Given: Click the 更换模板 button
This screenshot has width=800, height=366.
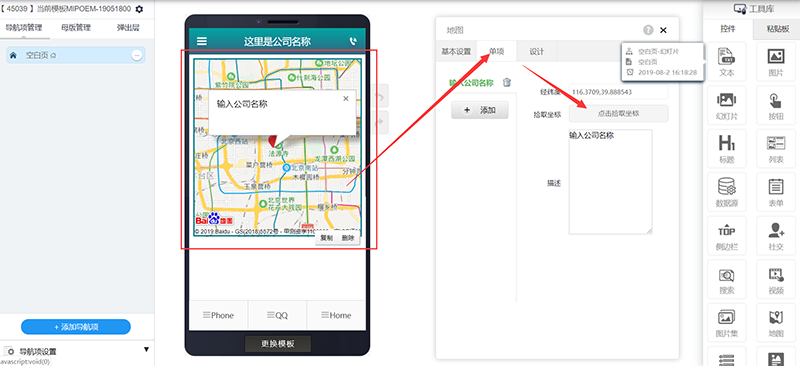Looking at the screenshot, I should (278, 344).
